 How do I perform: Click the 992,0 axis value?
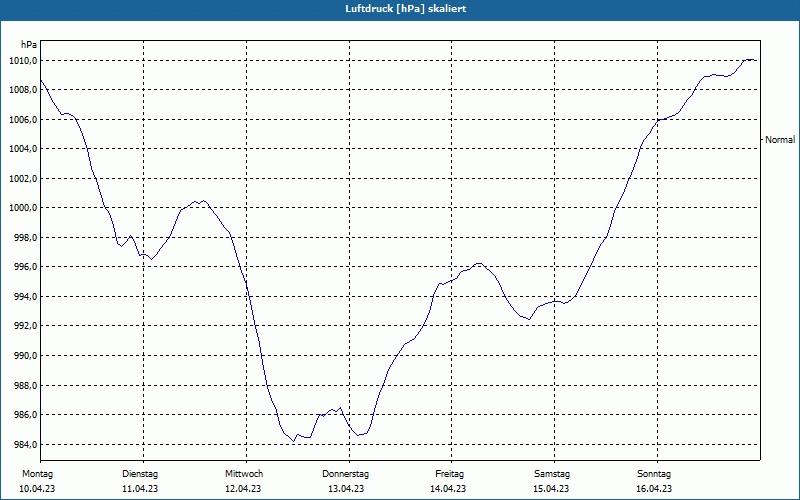click(x=25, y=326)
